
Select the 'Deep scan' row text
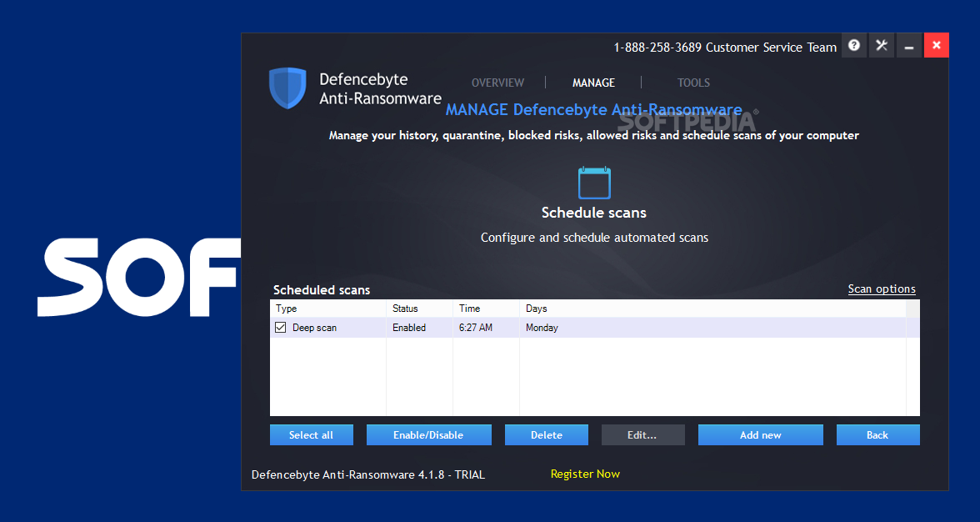point(314,328)
